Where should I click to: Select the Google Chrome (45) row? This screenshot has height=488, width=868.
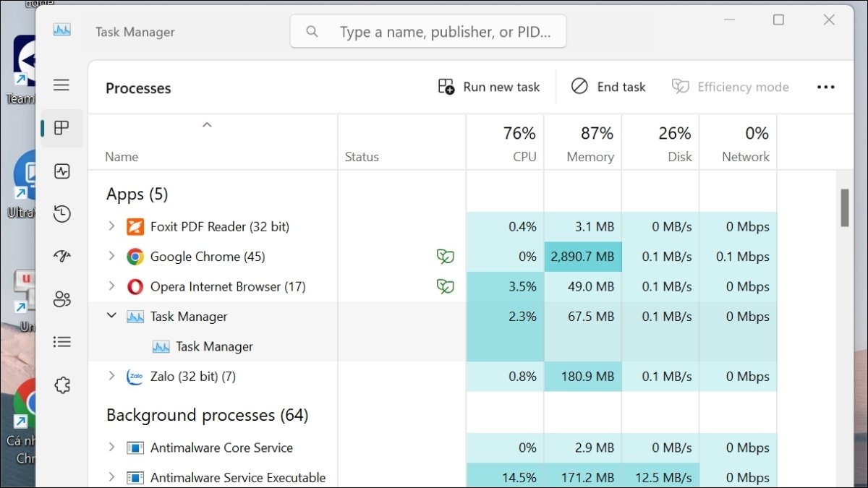(x=433, y=257)
